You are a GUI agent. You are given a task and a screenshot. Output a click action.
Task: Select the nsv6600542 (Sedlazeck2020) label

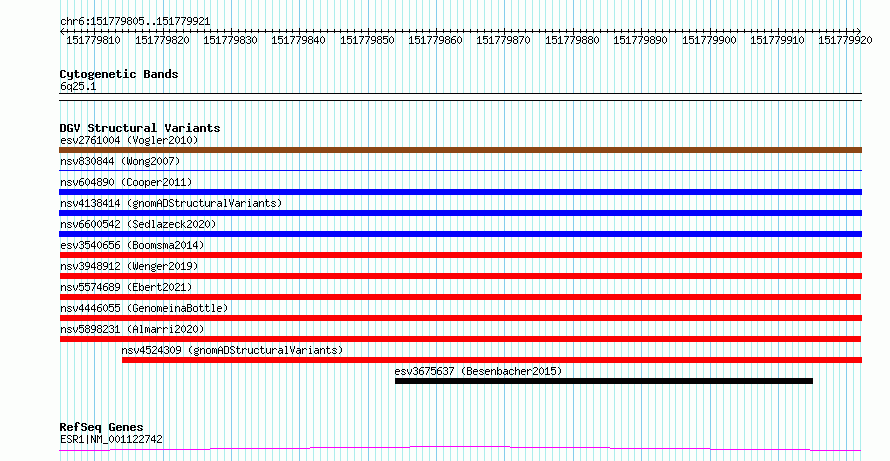point(138,224)
